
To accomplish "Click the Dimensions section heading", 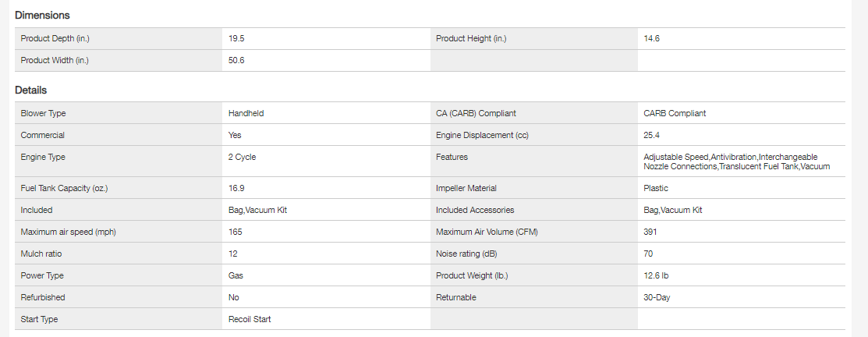I will coord(42,16).
